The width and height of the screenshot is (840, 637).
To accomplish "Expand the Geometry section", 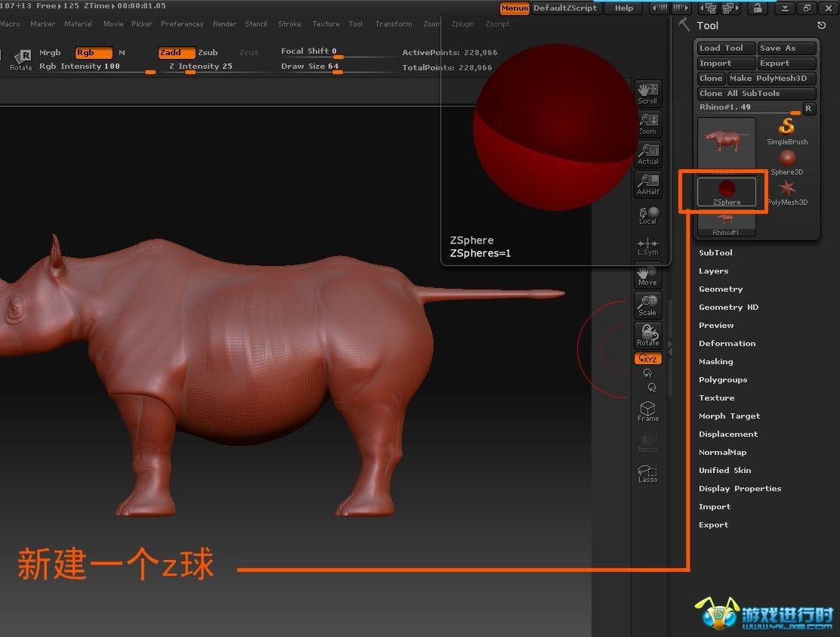I will click(721, 289).
